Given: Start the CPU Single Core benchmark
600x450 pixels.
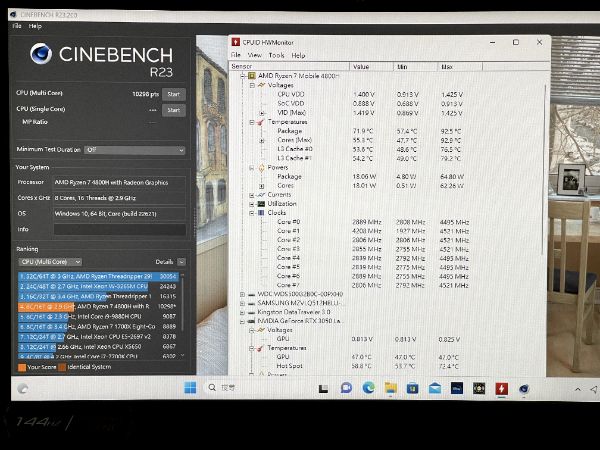Looking at the screenshot, I should [x=174, y=110].
